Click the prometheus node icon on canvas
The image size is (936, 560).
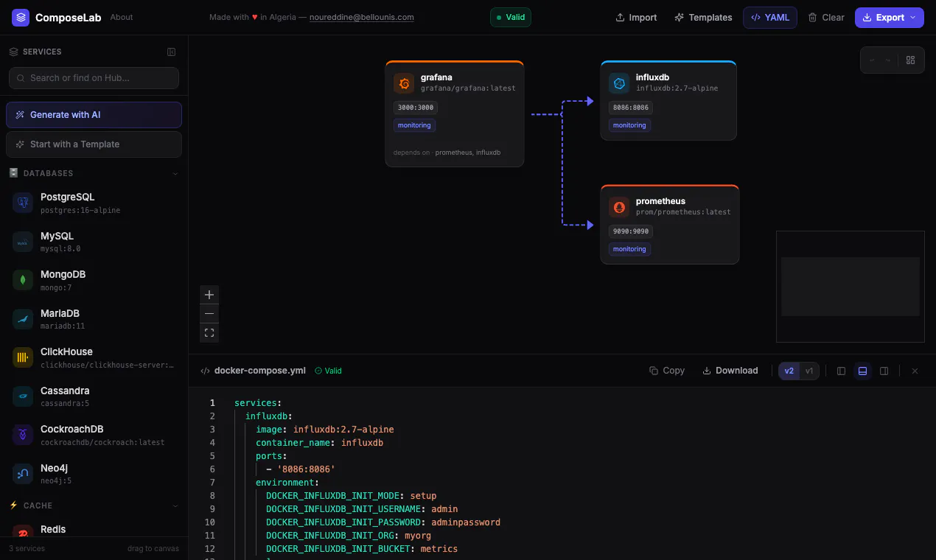pos(619,207)
